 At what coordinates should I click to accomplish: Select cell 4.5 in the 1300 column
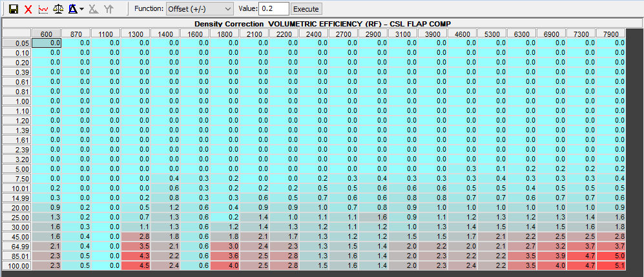tap(136, 266)
